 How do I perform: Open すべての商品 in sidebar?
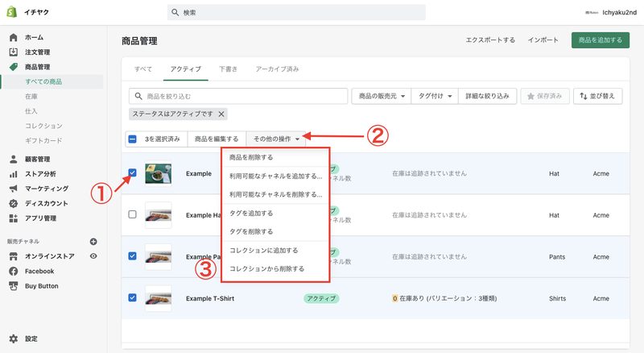point(43,81)
